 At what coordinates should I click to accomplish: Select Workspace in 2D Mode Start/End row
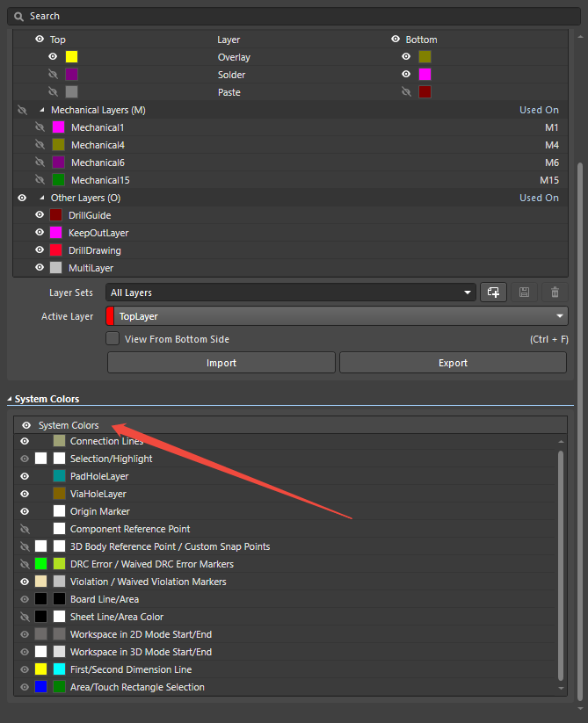point(141,634)
